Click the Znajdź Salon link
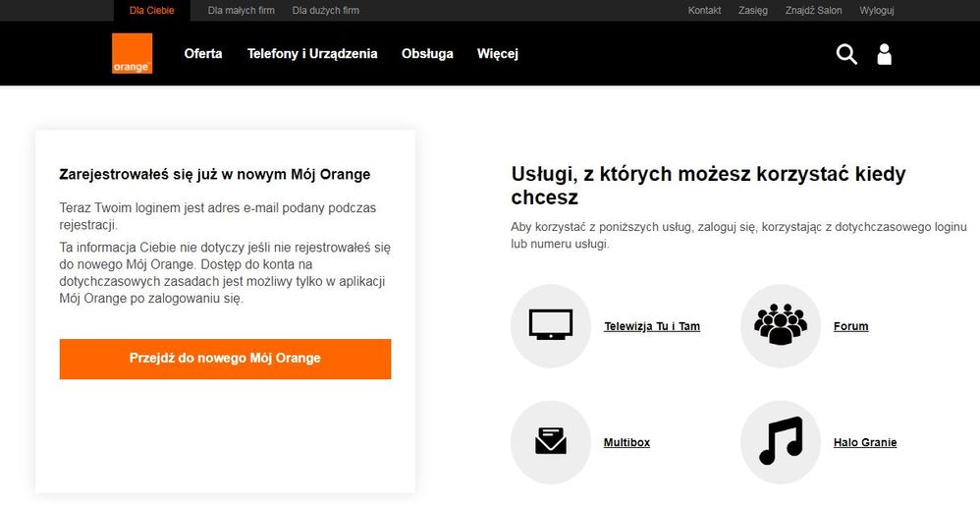The image size is (980, 507). [814, 11]
